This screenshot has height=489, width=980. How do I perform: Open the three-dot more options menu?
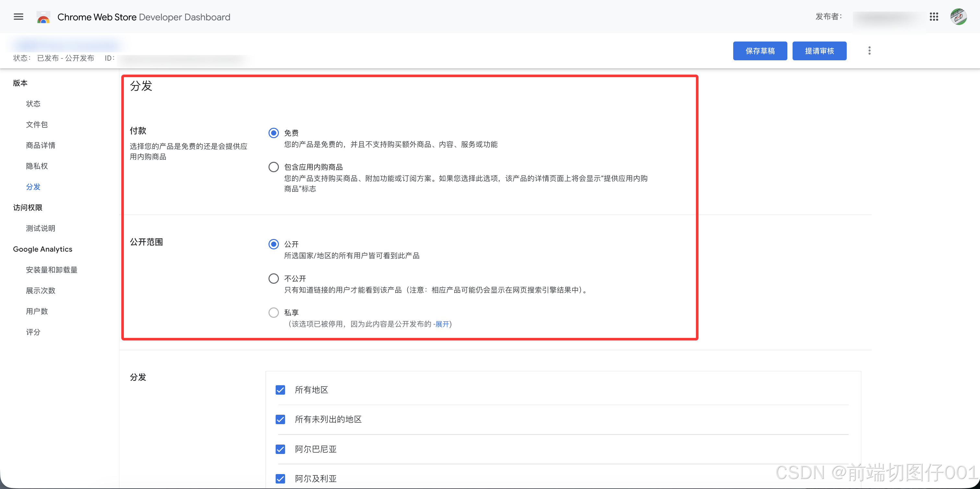(869, 51)
